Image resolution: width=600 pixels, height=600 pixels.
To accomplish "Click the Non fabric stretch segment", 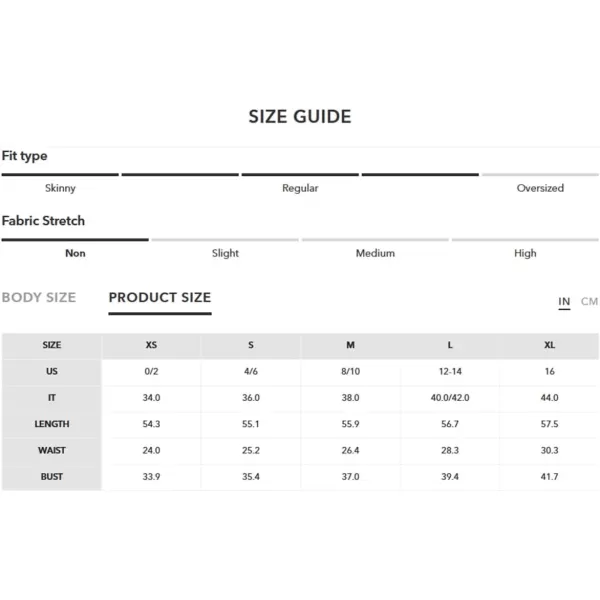I will click(75, 253).
